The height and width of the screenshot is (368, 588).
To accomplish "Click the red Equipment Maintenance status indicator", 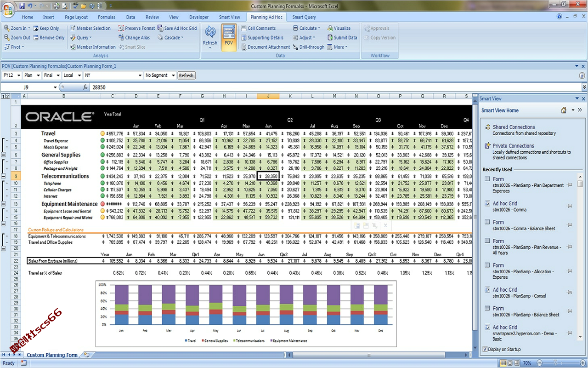I will click(x=102, y=204).
